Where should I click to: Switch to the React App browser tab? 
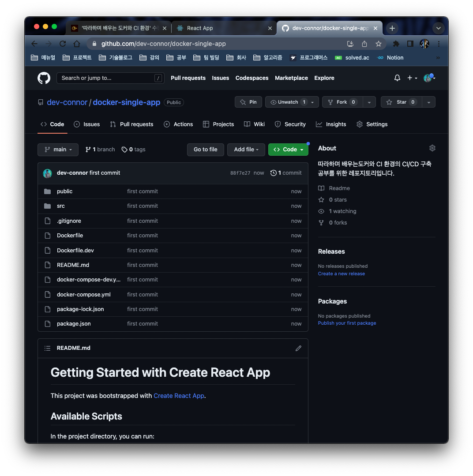click(224, 28)
